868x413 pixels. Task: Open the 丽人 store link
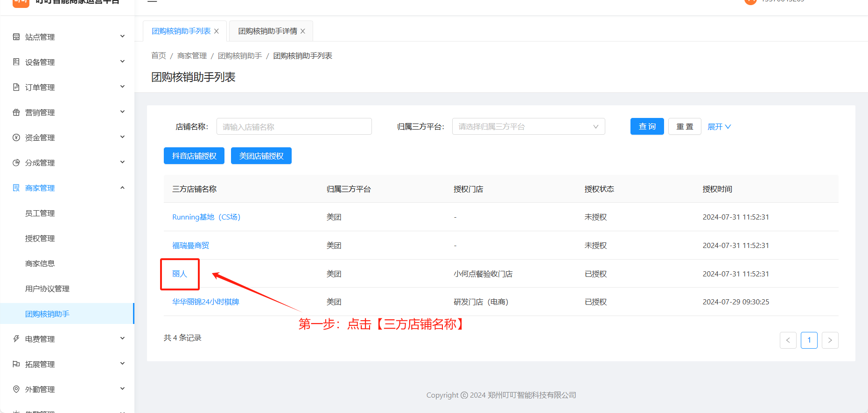[x=180, y=274]
